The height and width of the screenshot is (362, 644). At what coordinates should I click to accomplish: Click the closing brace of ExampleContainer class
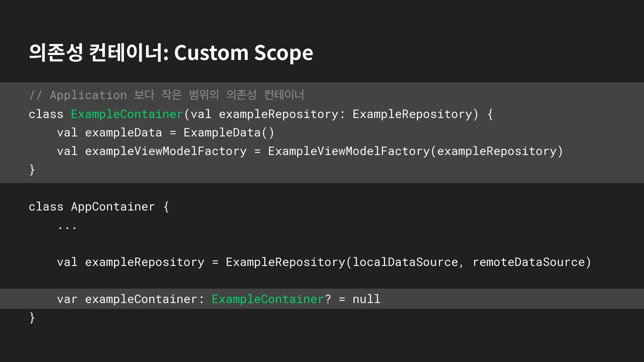(32, 170)
